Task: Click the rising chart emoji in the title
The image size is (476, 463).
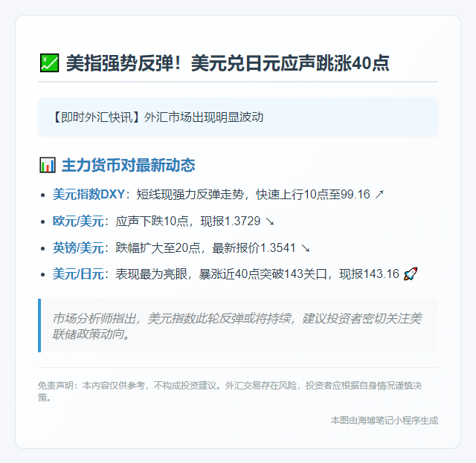Action: pyautogui.click(x=49, y=63)
